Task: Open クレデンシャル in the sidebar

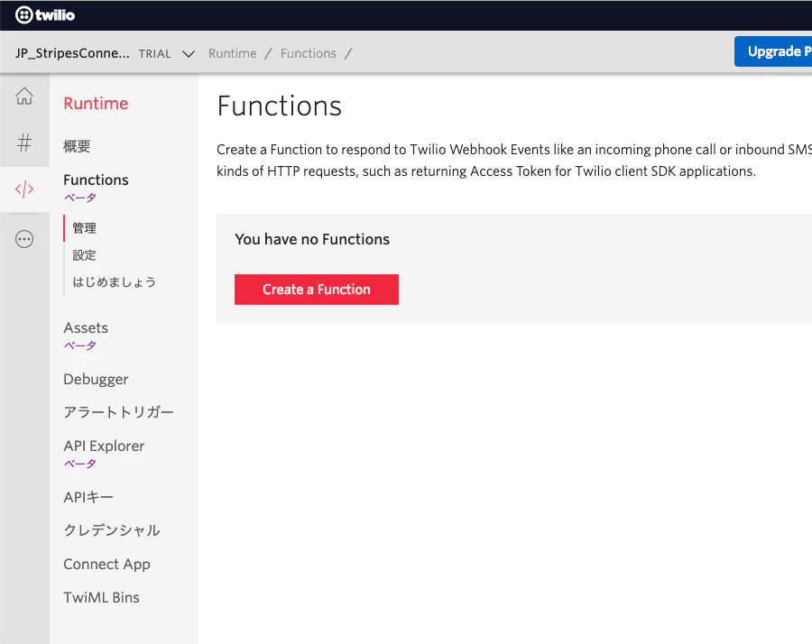Action: click(112, 530)
